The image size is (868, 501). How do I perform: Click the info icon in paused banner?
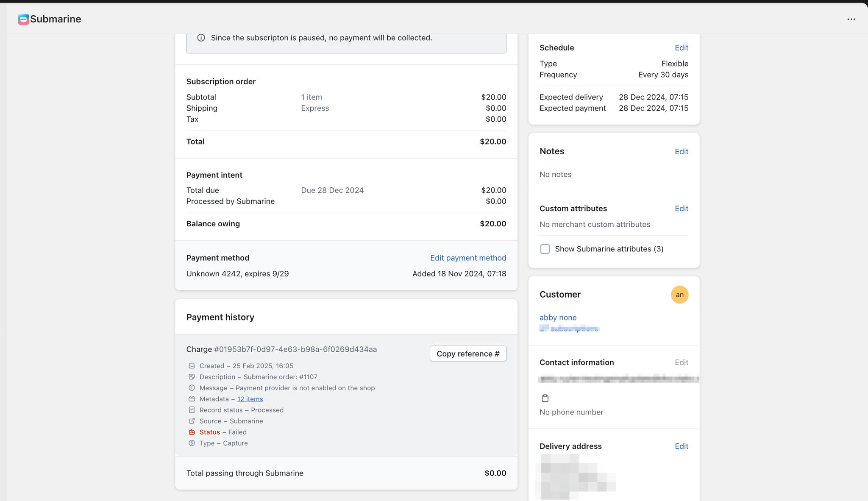[201, 38]
